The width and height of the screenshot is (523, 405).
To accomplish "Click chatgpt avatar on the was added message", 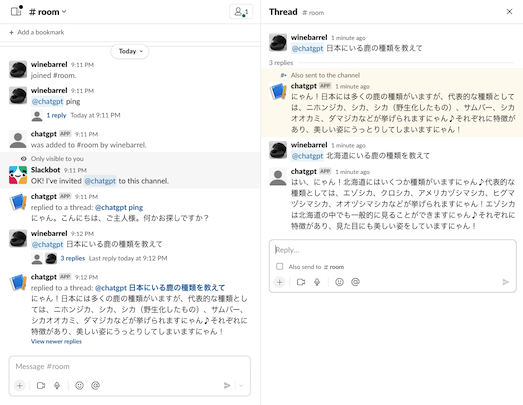I will [18, 139].
